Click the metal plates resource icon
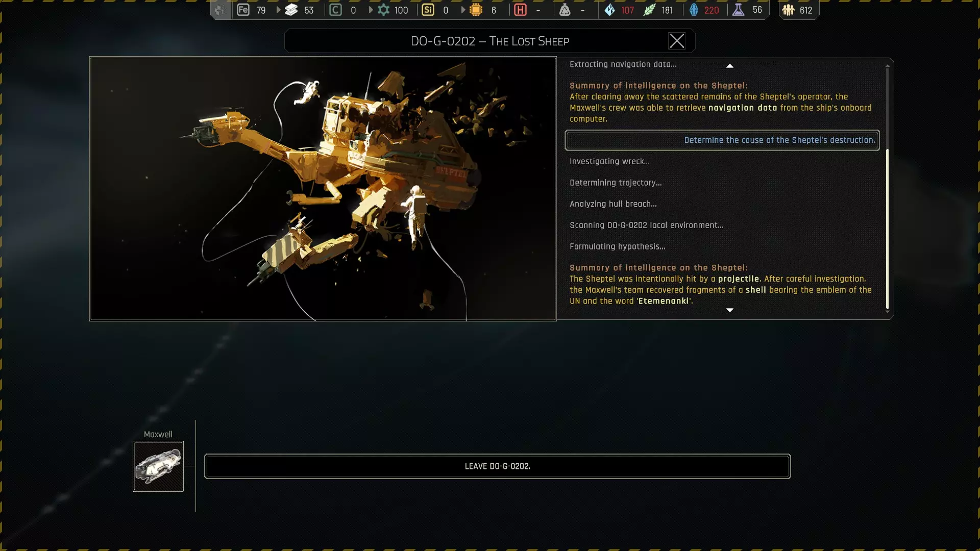This screenshot has height=551, width=980. click(x=291, y=10)
